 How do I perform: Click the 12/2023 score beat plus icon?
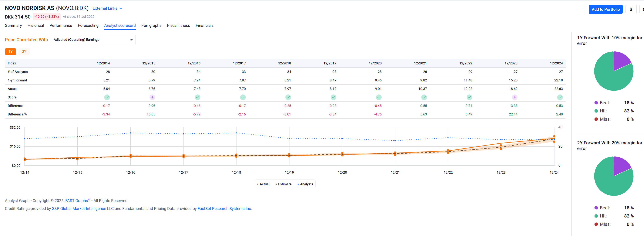[515, 97]
